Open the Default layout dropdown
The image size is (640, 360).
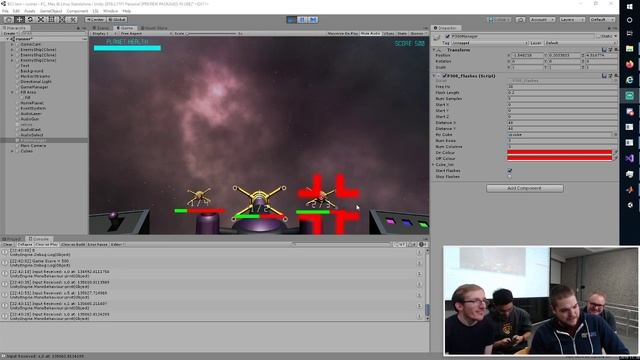(602, 19)
